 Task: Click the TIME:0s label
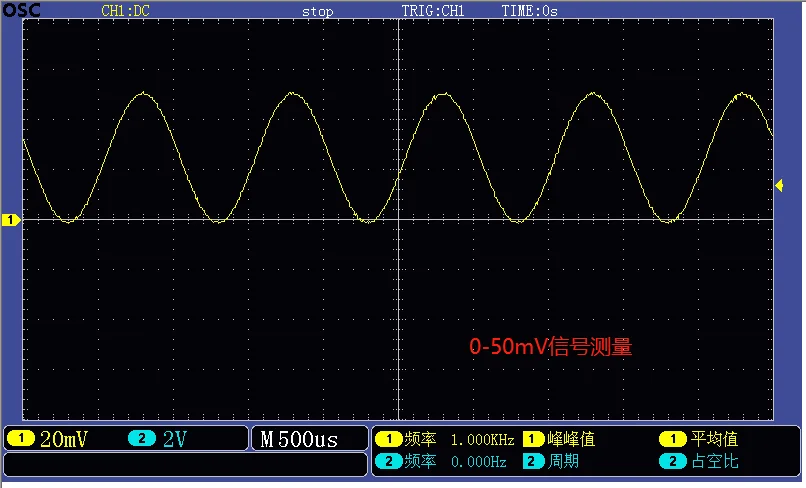click(529, 11)
